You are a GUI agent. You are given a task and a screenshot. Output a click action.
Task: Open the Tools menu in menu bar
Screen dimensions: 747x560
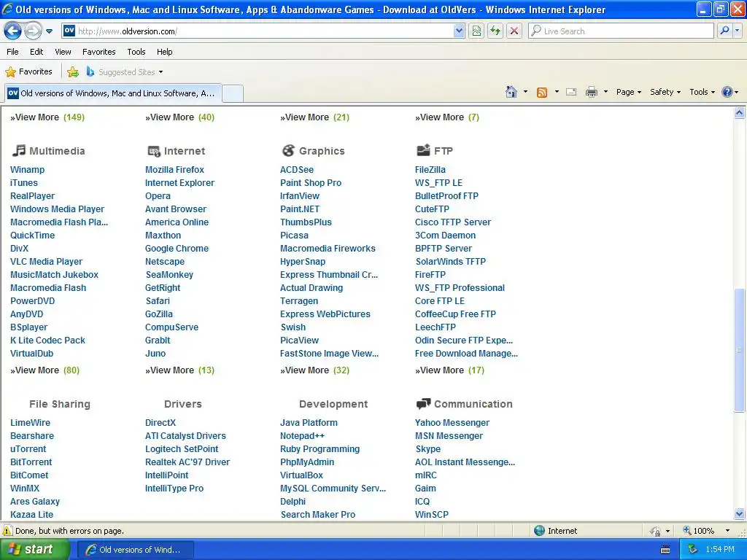click(136, 52)
